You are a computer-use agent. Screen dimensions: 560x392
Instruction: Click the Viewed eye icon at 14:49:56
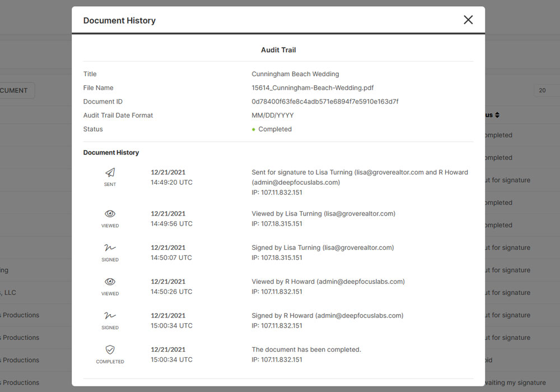point(110,213)
